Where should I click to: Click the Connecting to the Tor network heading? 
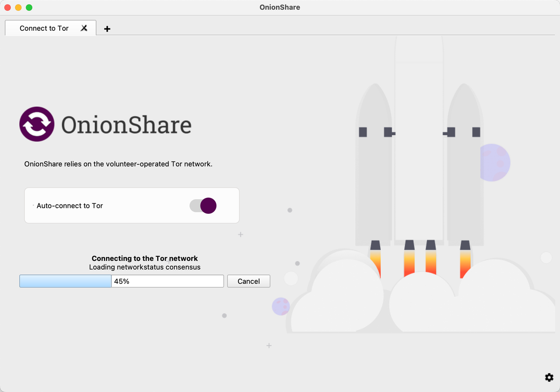pyautogui.click(x=145, y=258)
